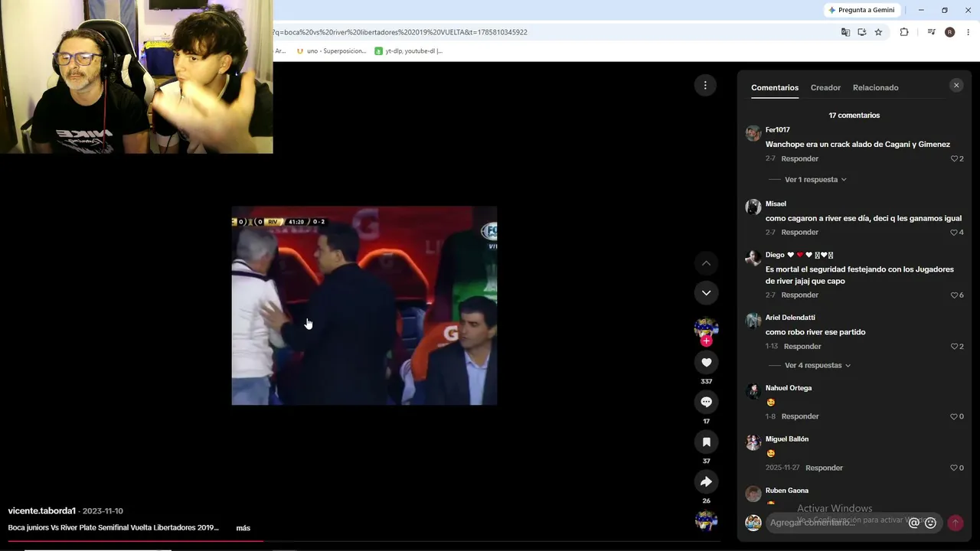Reply to Ariel Delendatti's comment
The height and width of the screenshot is (551, 980).
[802, 346]
